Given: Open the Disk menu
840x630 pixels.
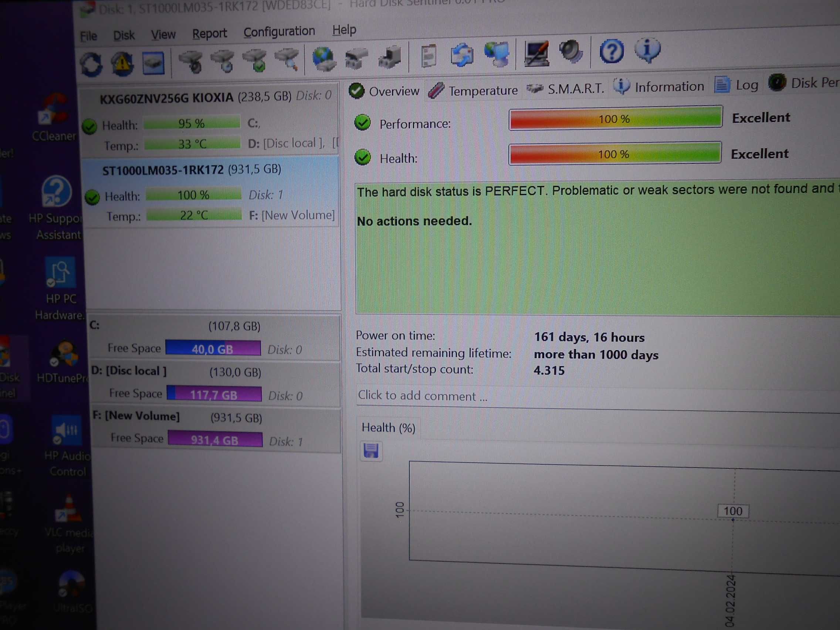Looking at the screenshot, I should 124,35.
